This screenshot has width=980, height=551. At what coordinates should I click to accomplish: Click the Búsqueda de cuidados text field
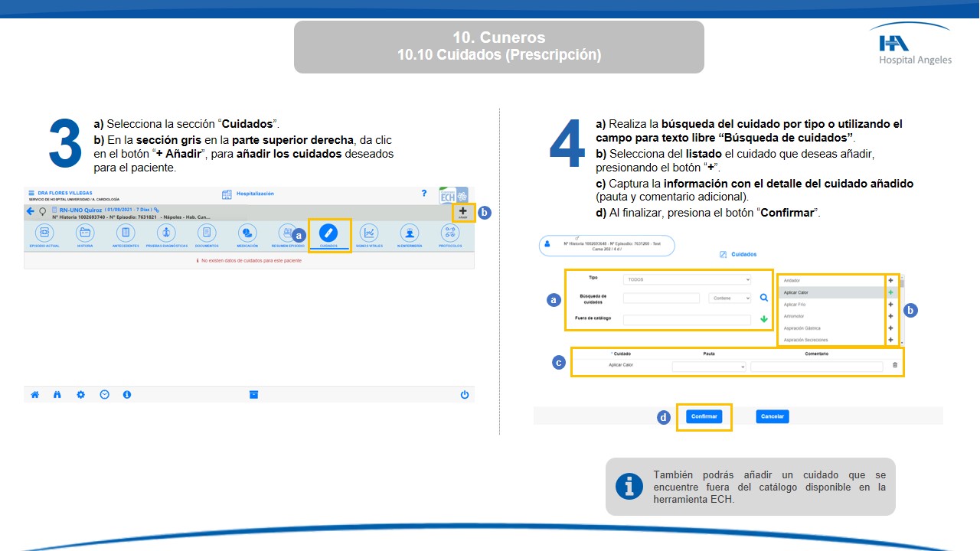point(661,298)
